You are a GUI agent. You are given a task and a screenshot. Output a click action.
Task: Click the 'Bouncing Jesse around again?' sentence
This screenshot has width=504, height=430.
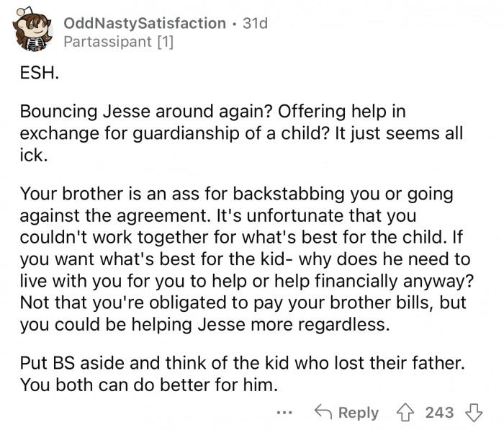[146, 112]
